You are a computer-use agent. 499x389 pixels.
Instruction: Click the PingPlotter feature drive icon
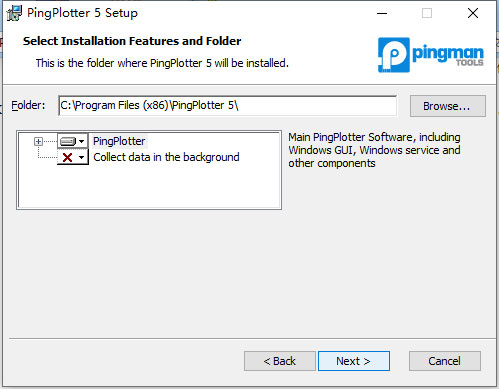[68, 141]
